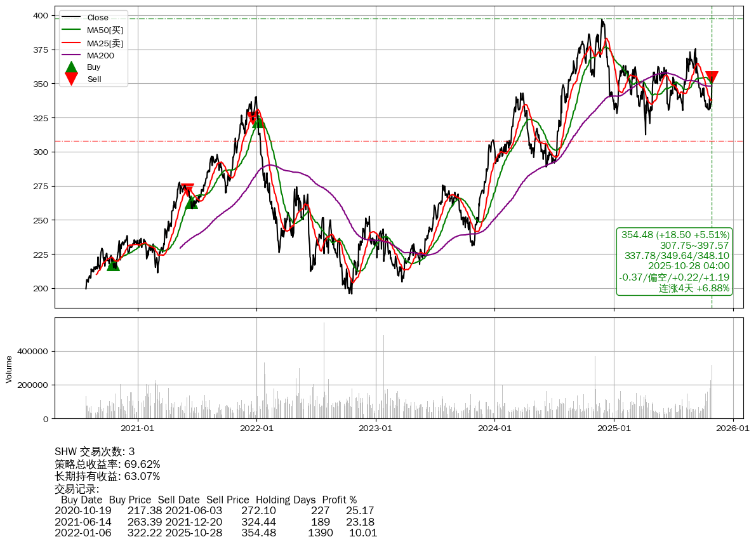Select the 2022-01-06 trade record row
This screenshot has height=544, width=756.
(216, 533)
